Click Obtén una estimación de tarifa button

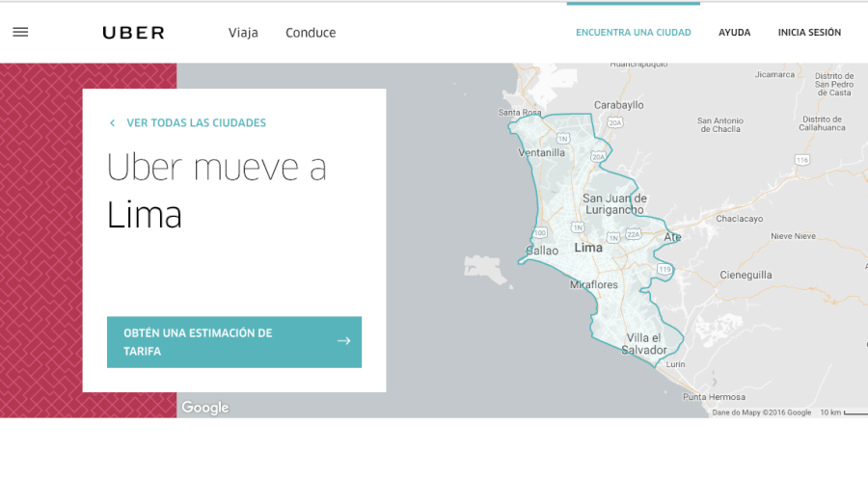234,342
